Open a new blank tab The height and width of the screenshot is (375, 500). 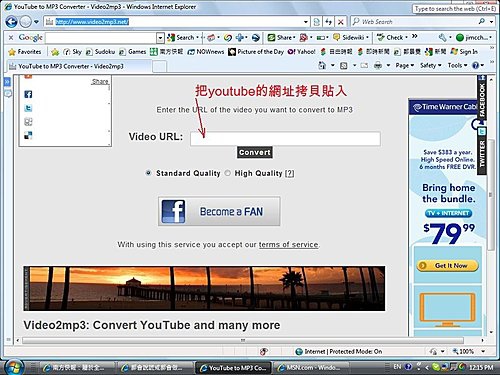tap(160, 67)
